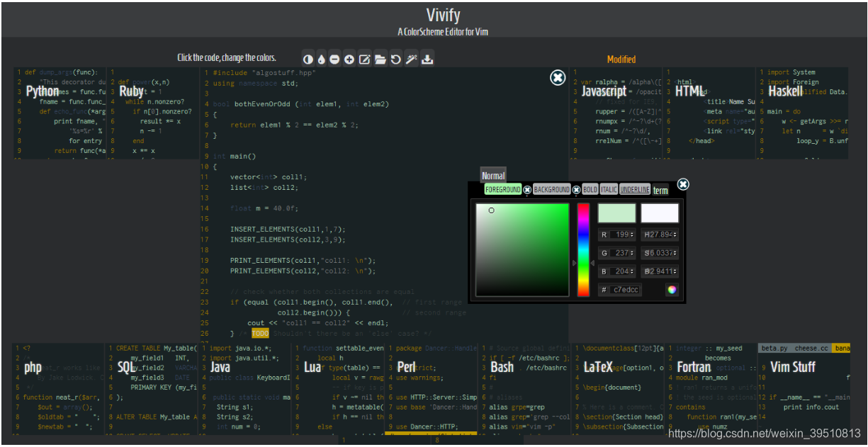Click the undo arrow toolbar icon

[396, 60]
